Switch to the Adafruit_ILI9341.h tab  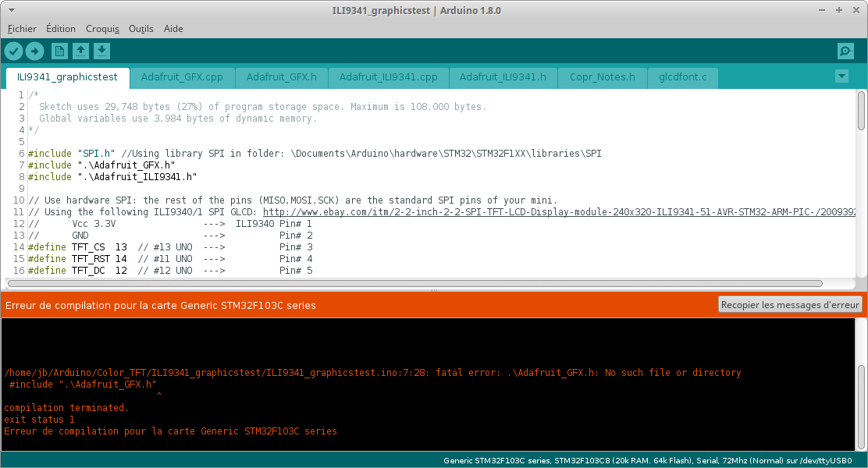[503, 77]
